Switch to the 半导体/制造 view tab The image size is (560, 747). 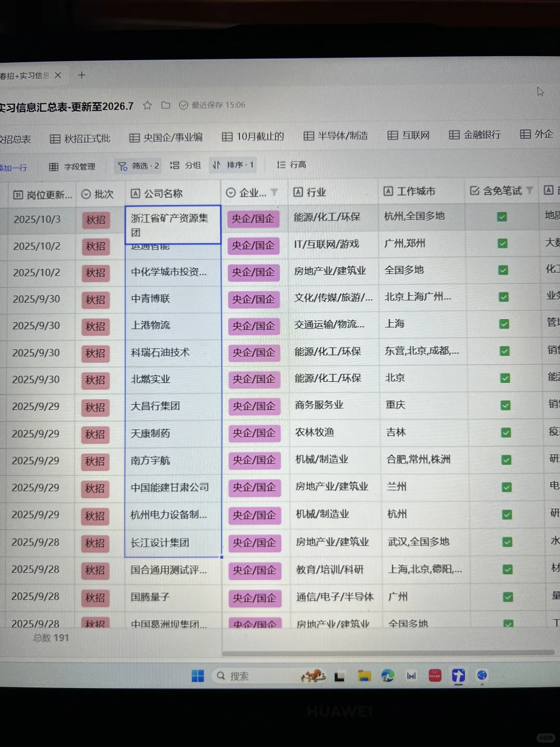[336, 135]
